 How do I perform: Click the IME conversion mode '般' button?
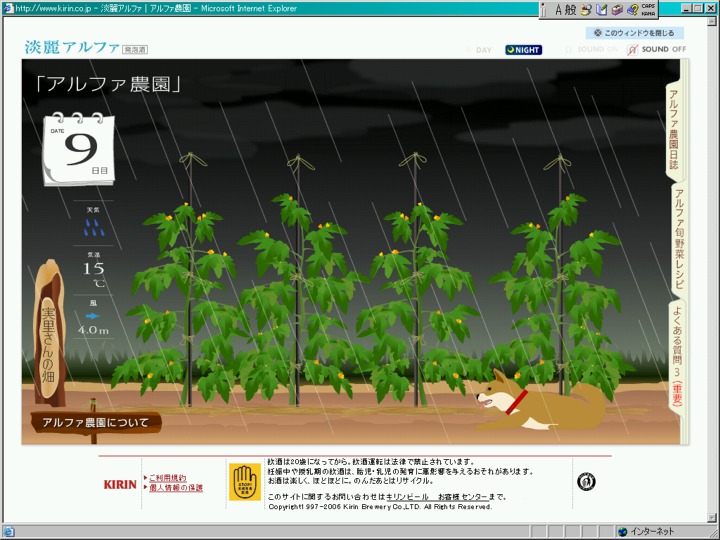[x=570, y=10]
